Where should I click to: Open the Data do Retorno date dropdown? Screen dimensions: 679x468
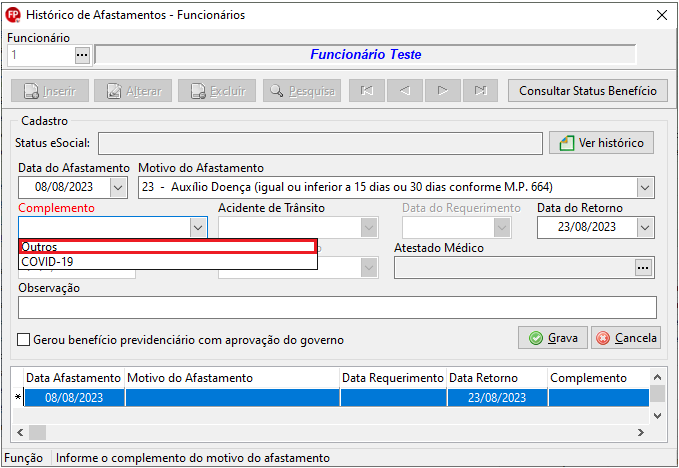645,227
